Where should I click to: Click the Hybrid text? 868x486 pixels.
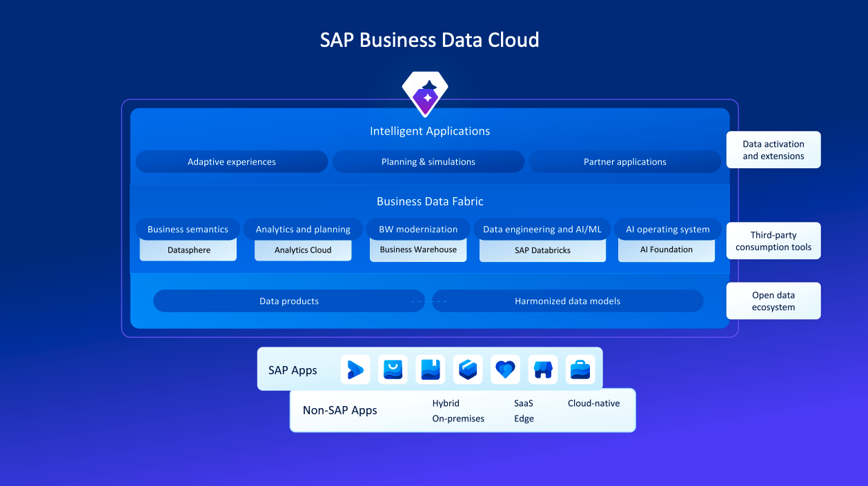coord(446,403)
